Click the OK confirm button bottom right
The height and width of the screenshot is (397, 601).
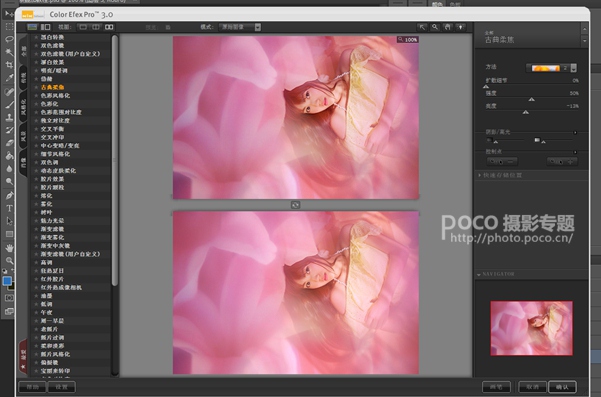tap(562, 387)
